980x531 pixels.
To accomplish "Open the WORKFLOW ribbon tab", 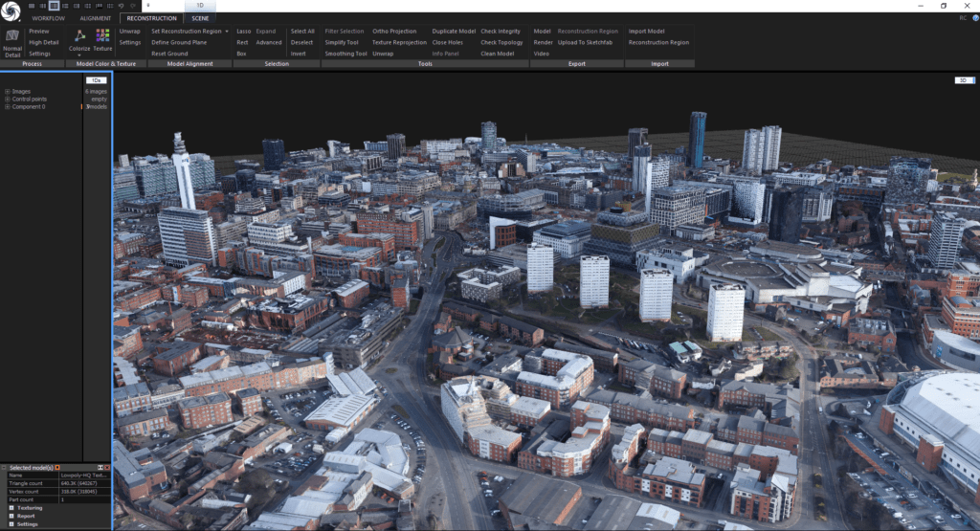I will [x=48, y=19].
